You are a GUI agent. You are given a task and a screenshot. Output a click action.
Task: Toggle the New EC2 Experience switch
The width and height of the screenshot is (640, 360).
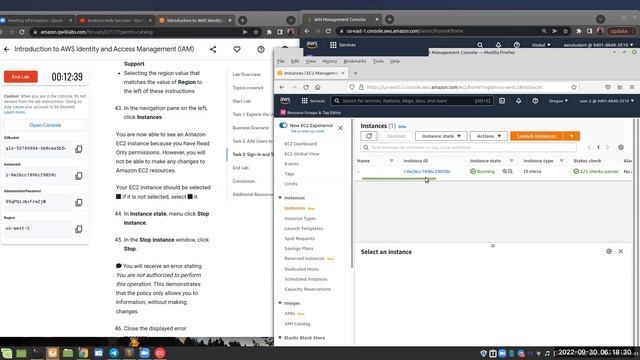pos(283,125)
